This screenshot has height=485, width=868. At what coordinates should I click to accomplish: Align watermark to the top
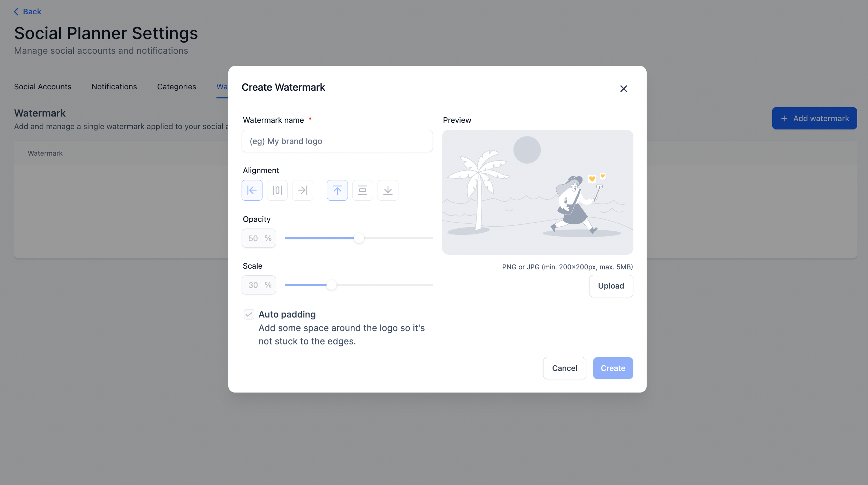click(x=337, y=190)
